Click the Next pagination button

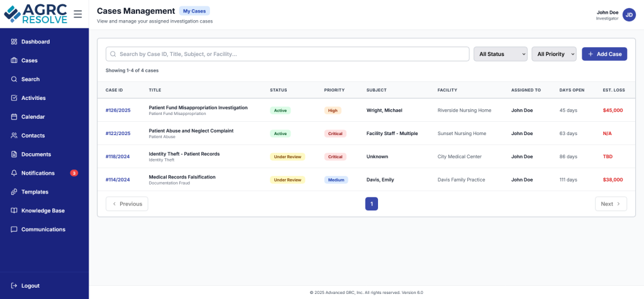click(610, 204)
